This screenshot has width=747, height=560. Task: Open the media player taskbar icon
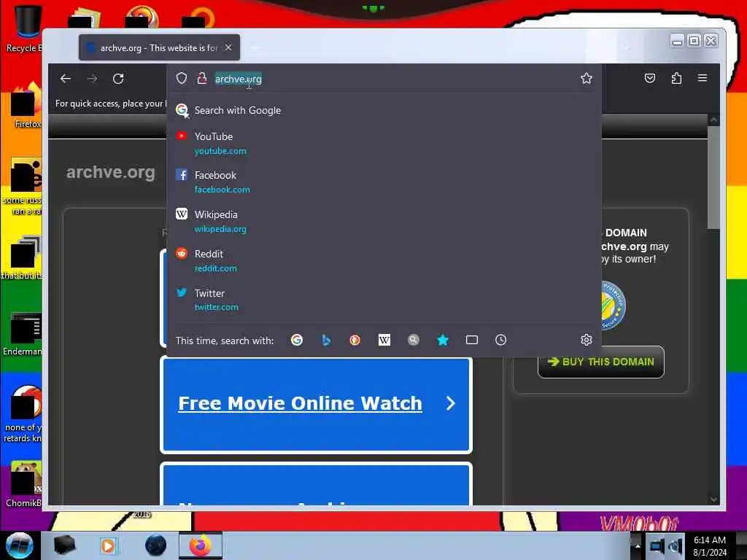coord(108,545)
